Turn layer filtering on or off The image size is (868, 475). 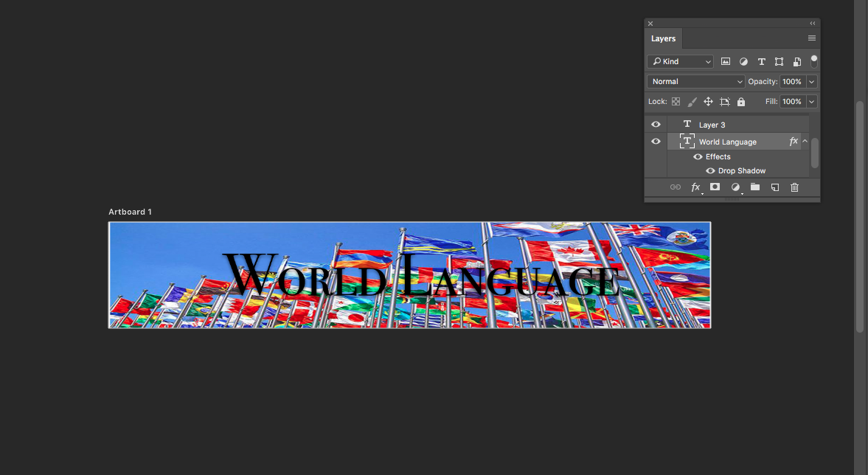point(814,60)
